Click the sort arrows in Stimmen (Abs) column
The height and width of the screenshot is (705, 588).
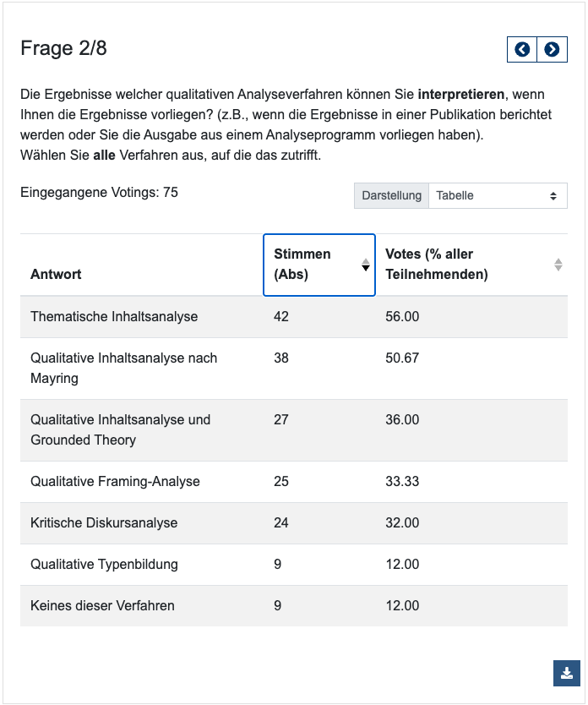tap(365, 265)
